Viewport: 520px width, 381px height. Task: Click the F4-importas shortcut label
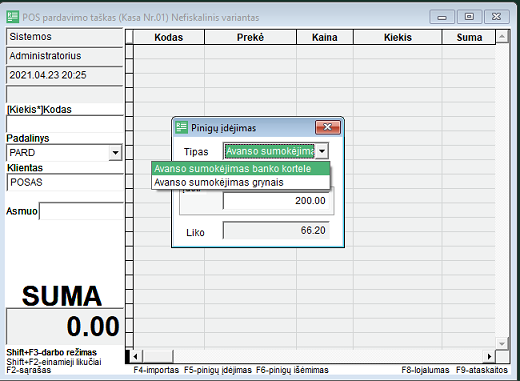[156, 370]
